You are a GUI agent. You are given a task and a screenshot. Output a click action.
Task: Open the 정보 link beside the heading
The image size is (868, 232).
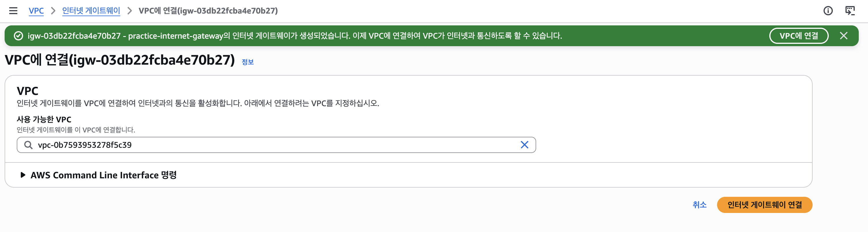click(x=248, y=62)
